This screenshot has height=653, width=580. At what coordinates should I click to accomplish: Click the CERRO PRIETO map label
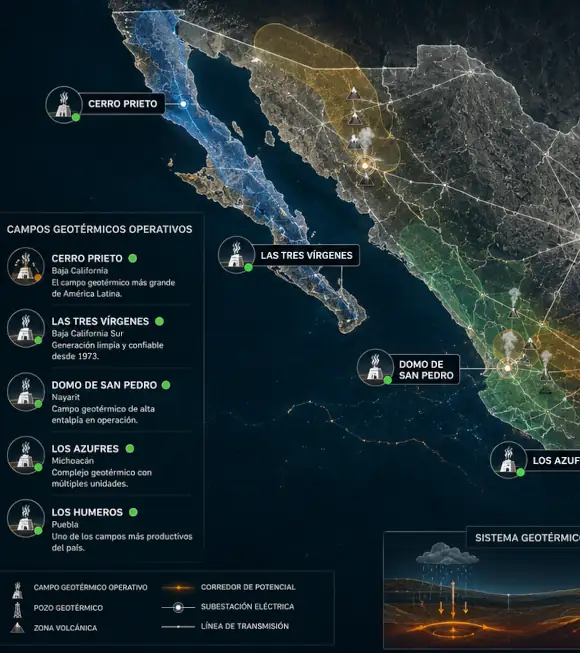pos(122,104)
